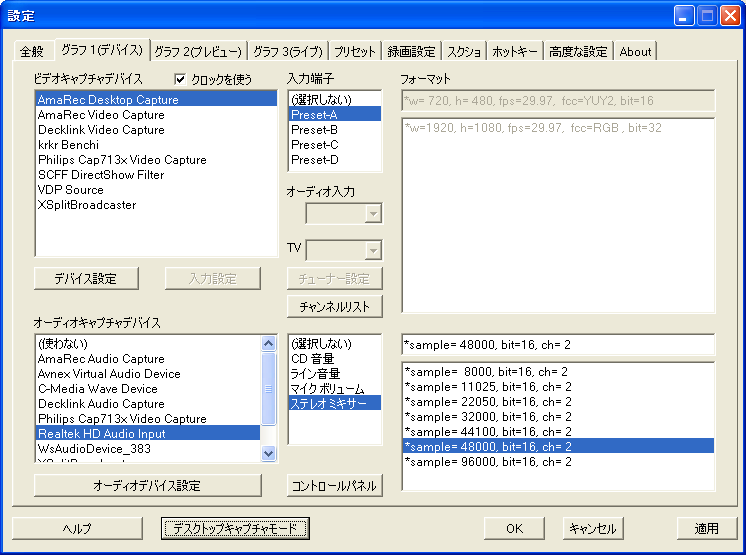Image resolution: width=746 pixels, height=555 pixels.
Task: Open the プリセット tab
Action: (x=355, y=51)
